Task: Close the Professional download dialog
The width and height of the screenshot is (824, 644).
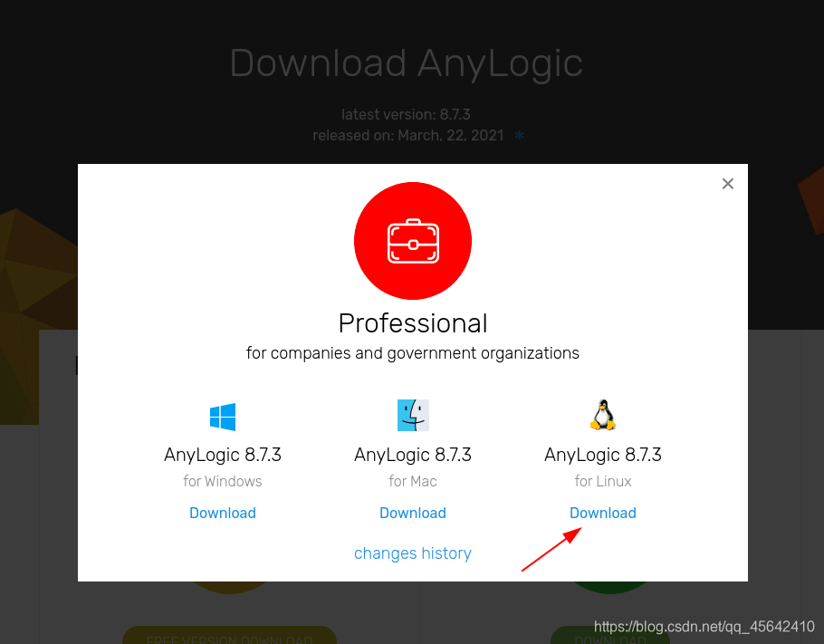Action: [727, 184]
